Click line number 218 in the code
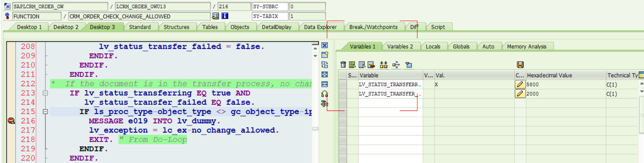This screenshot has height=163, width=644. [28, 139]
